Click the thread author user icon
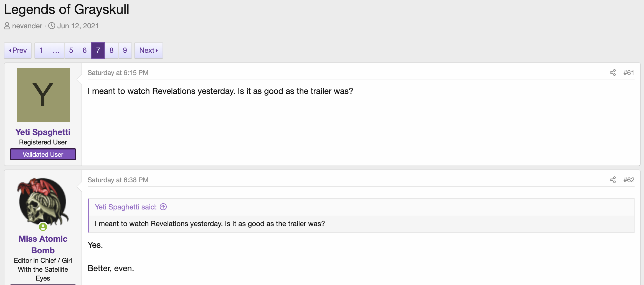Viewport: 644px width, 285px height. tap(7, 26)
